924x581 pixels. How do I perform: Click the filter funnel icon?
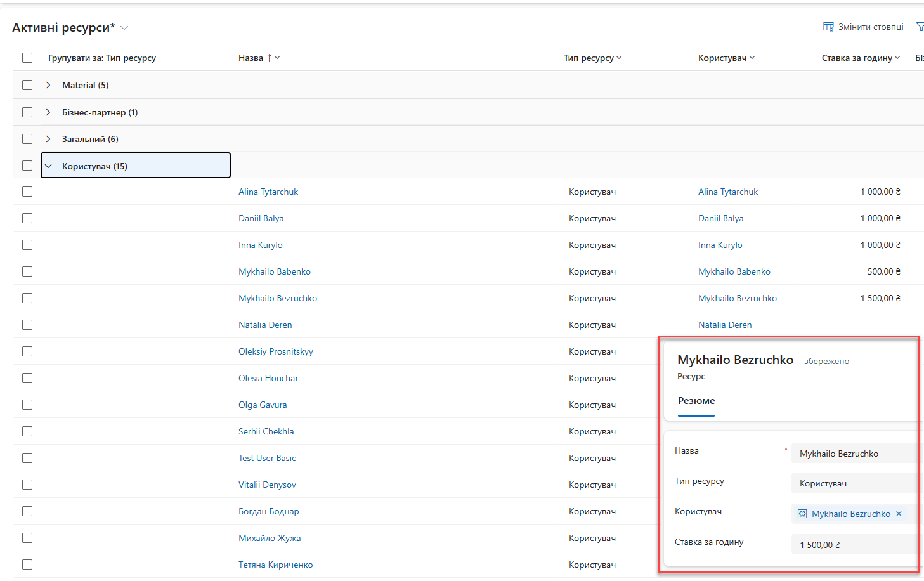pyautogui.click(x=920, y=27)
